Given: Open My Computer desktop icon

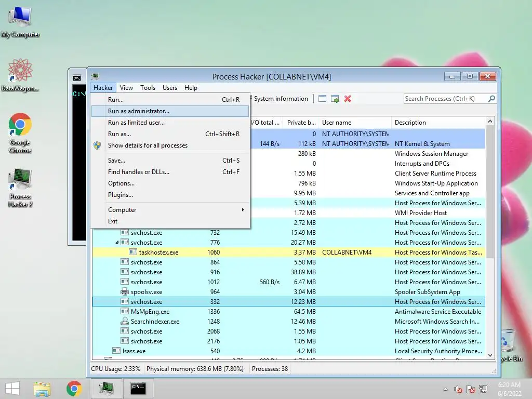Looking at the screenshot, I should point(20,22).
